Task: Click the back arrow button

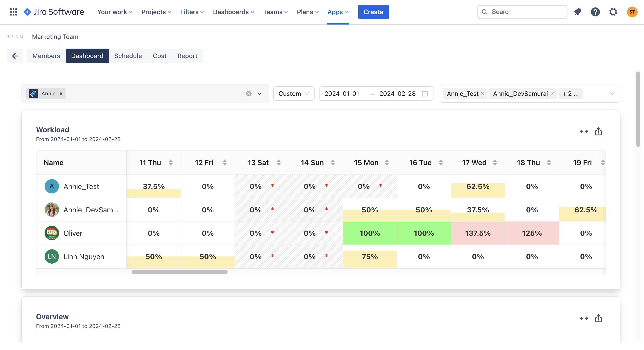Action: (15, 56)
